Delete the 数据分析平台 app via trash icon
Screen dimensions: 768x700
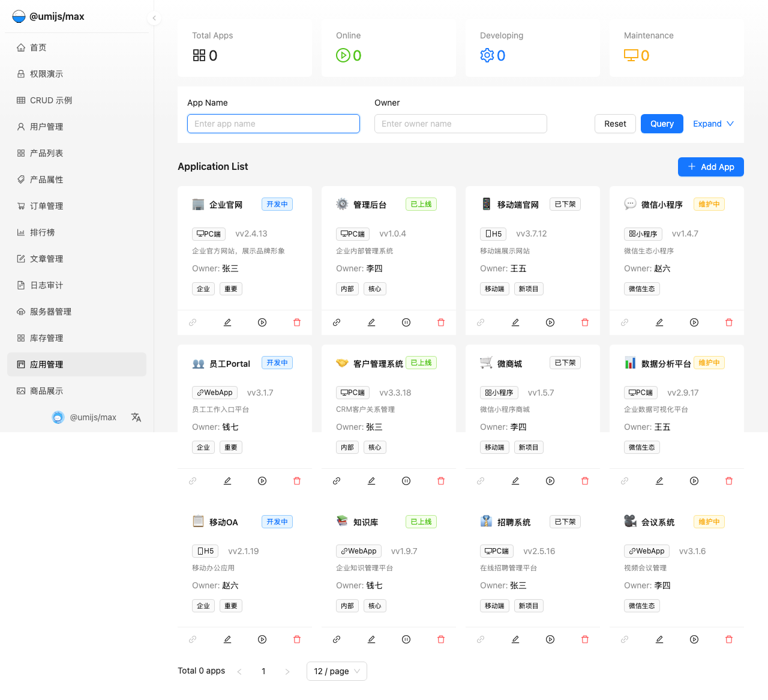(729, 481)
